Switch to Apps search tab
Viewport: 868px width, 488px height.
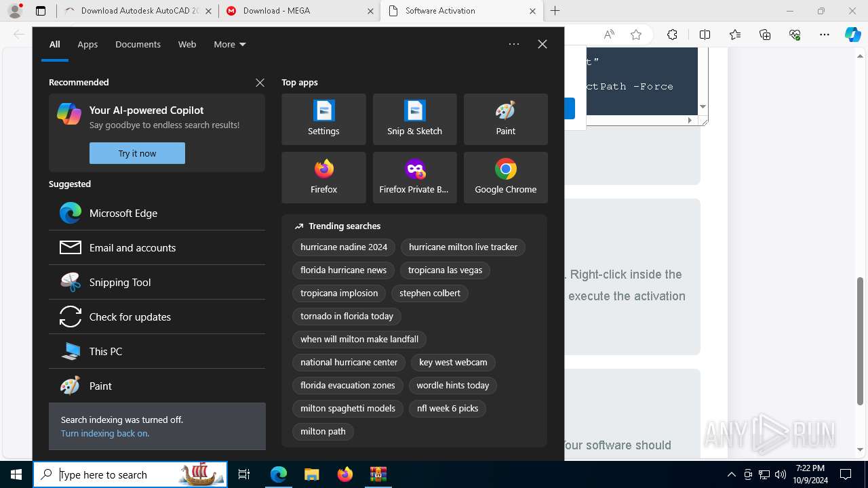(87, 44)
